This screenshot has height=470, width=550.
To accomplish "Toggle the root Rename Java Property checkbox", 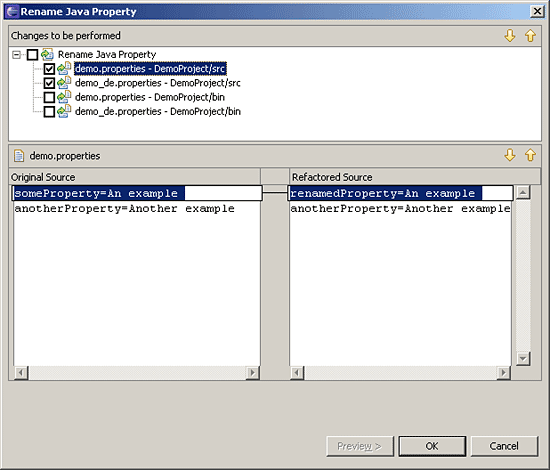I will [x=32, y=55].
